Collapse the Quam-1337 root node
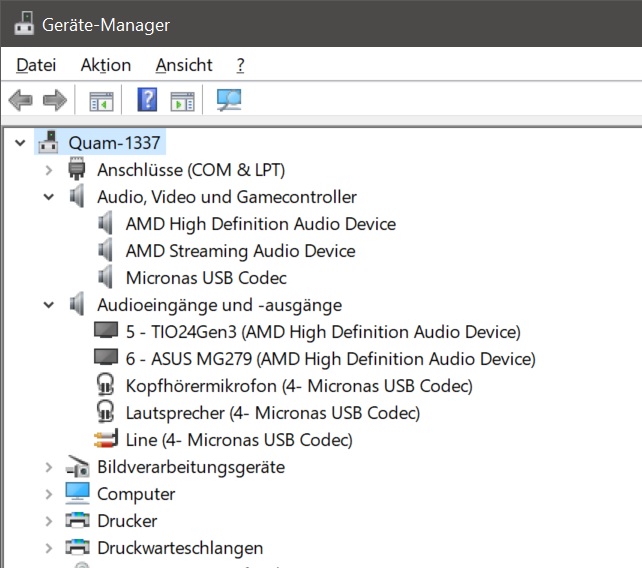 coord(20,143)
